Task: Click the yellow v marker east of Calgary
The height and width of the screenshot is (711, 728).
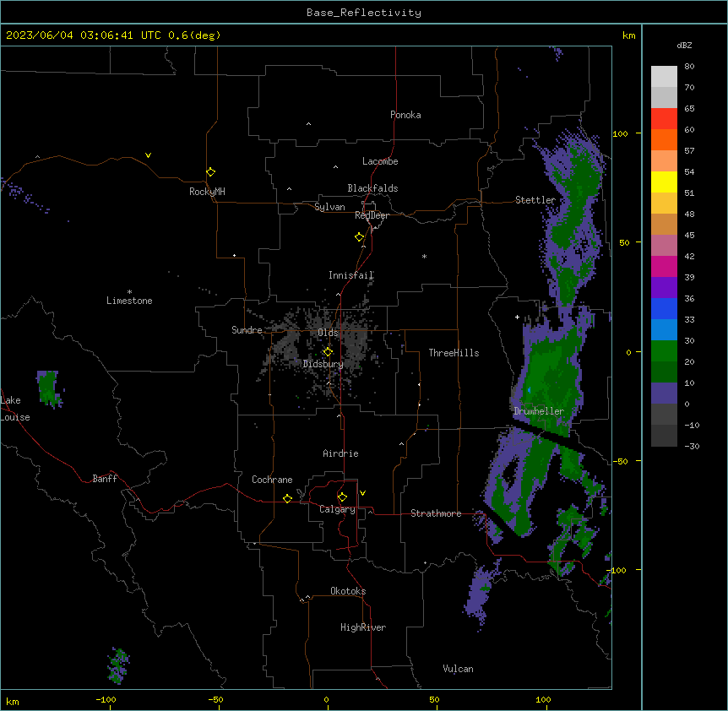Action: click(362, 493)
